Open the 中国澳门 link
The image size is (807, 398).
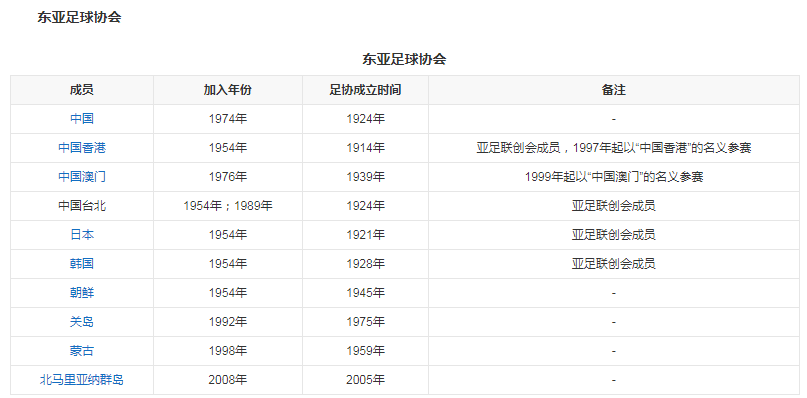82,177
